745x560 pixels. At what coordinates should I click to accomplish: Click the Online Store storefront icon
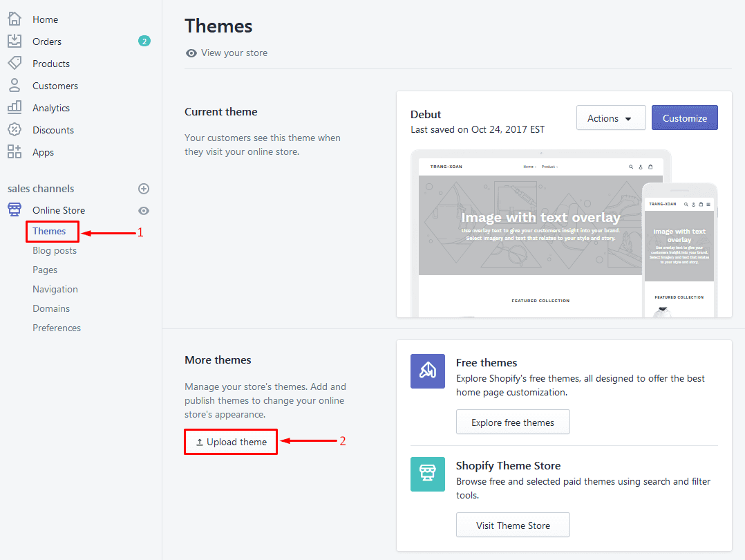[x=14, y=209]
